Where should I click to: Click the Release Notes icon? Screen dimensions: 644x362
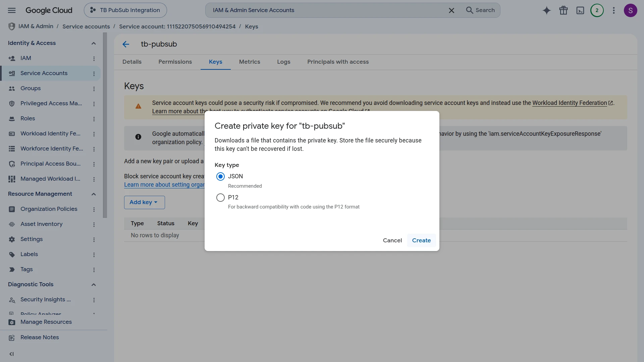coord(12,338)
